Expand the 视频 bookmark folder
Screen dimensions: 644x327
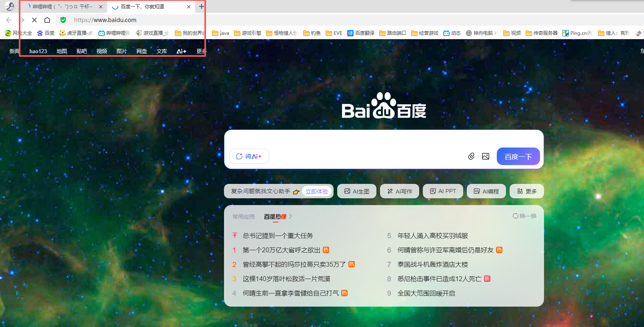(512, 33)
